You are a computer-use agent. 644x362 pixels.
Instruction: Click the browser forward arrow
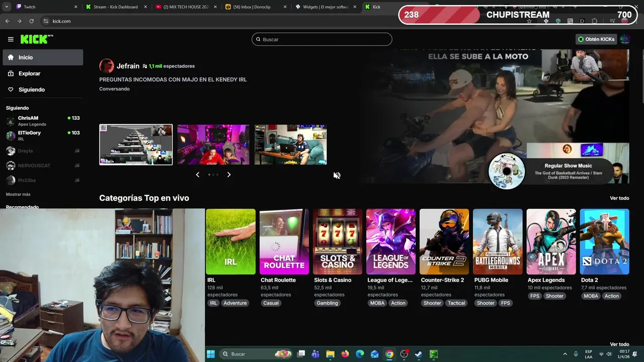(19, 21)
